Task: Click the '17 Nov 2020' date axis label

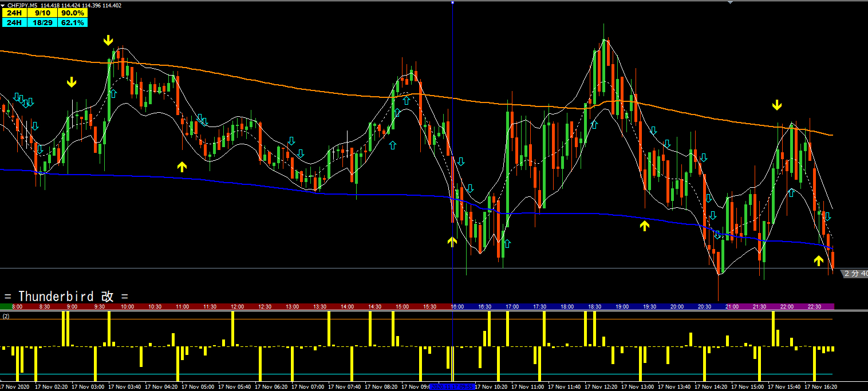Action: tap(15, 386)
